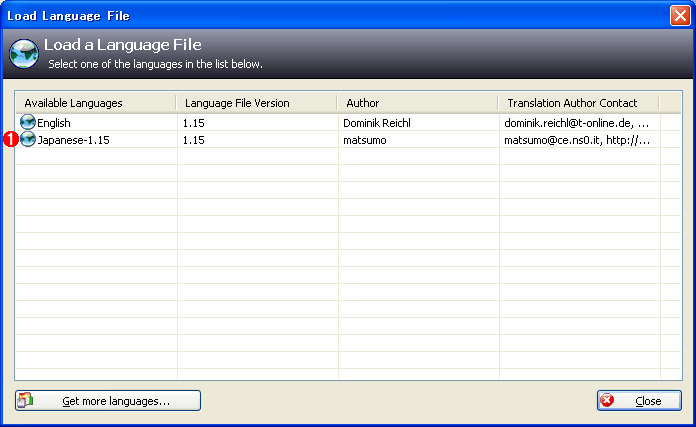Click the red X icon on Close button
This screenshot has width=696, height=427.
point(607,400)
